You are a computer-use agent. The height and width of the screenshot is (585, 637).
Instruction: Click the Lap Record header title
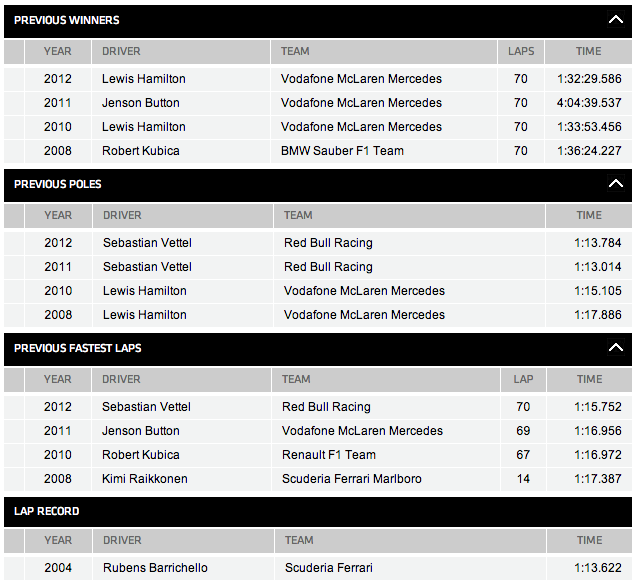coord(47,511)
